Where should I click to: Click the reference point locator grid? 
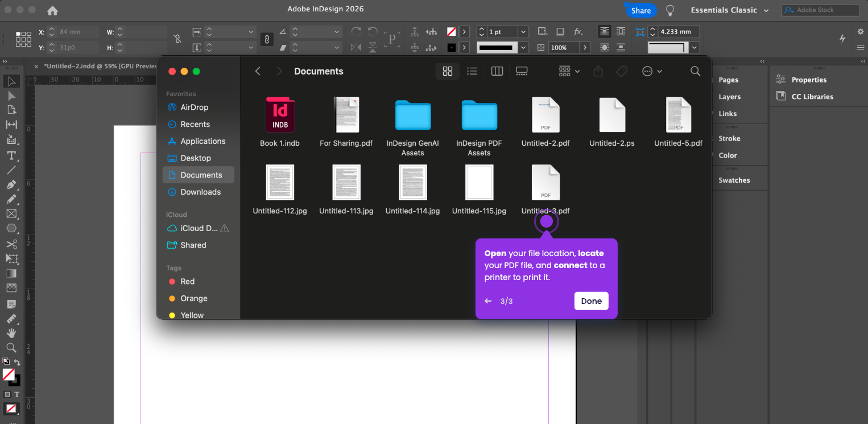pyautogui.click(x=23, y=39)
